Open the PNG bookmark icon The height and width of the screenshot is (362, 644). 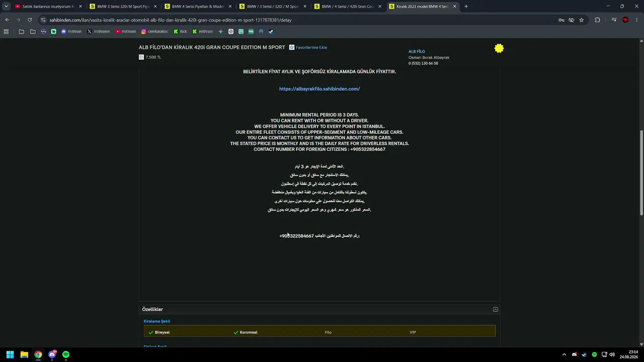click(251, 31)
